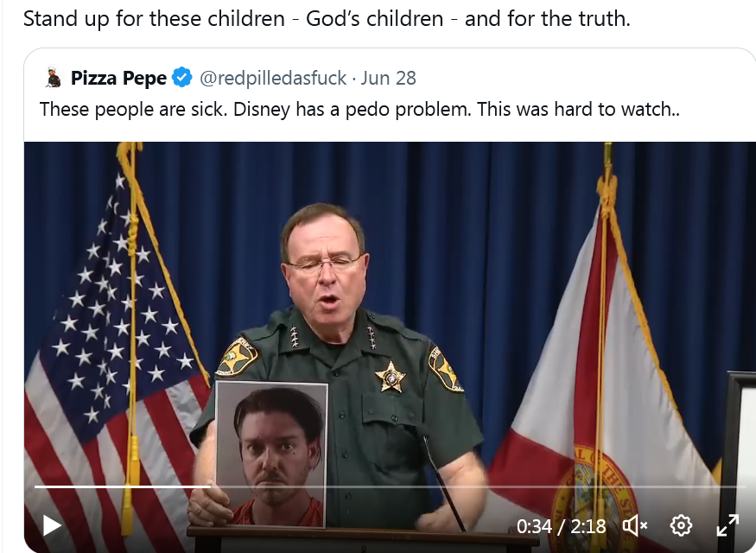Click the main tweet text about children
Viewport: 756px width, 553px height.
pyautogui.click(x=327, y=19)
